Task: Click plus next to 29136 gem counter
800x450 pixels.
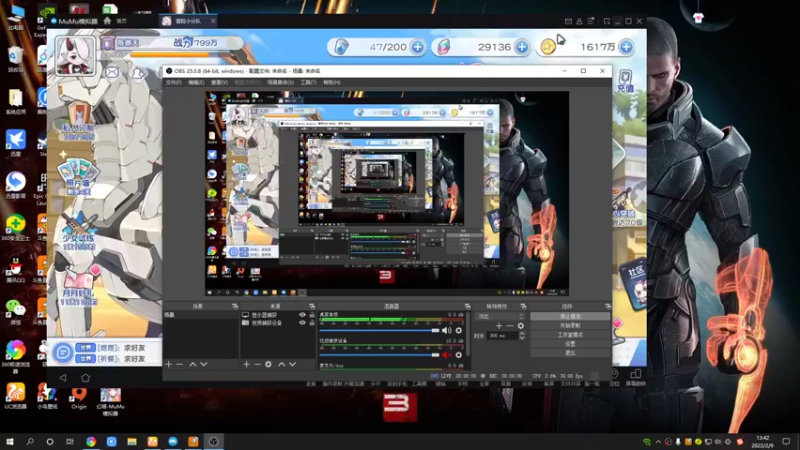Action: click(x=522, y=46)
